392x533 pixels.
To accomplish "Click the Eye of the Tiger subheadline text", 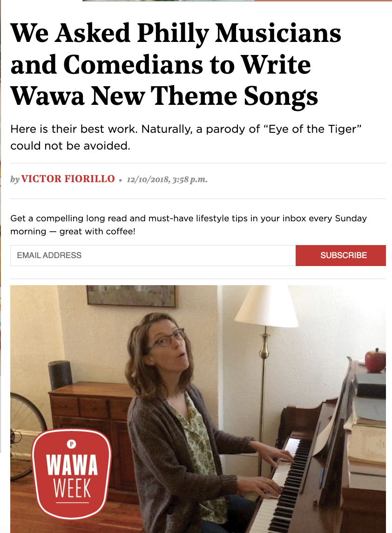I will coord(185,137).
